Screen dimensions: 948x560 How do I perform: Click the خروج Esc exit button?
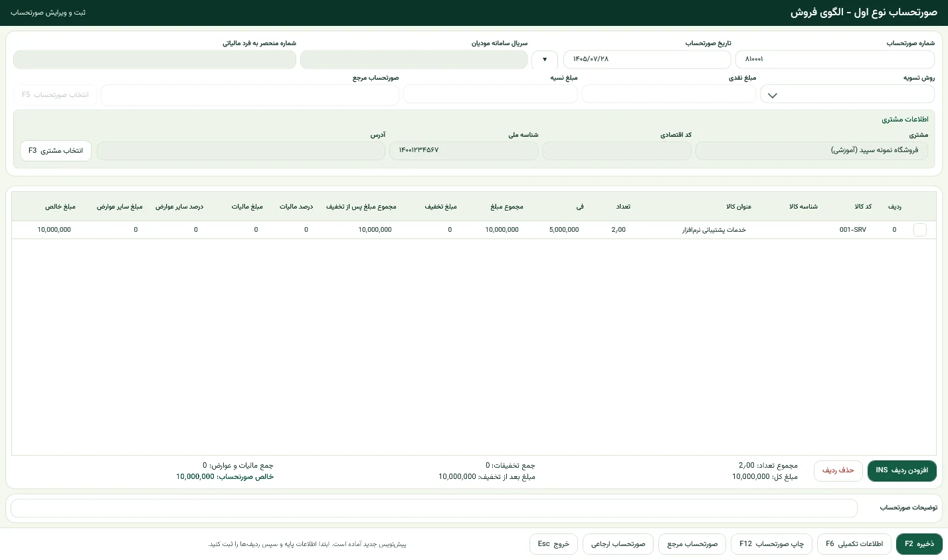click(x=553, y=544)
